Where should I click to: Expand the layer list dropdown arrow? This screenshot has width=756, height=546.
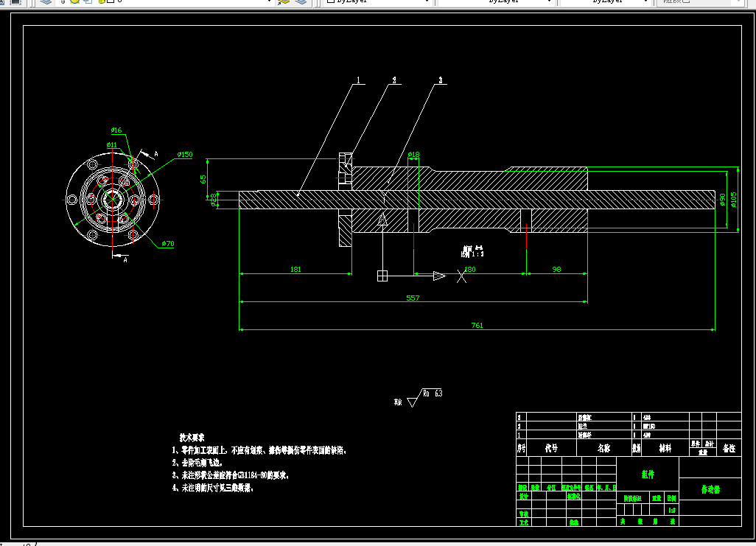269,2
